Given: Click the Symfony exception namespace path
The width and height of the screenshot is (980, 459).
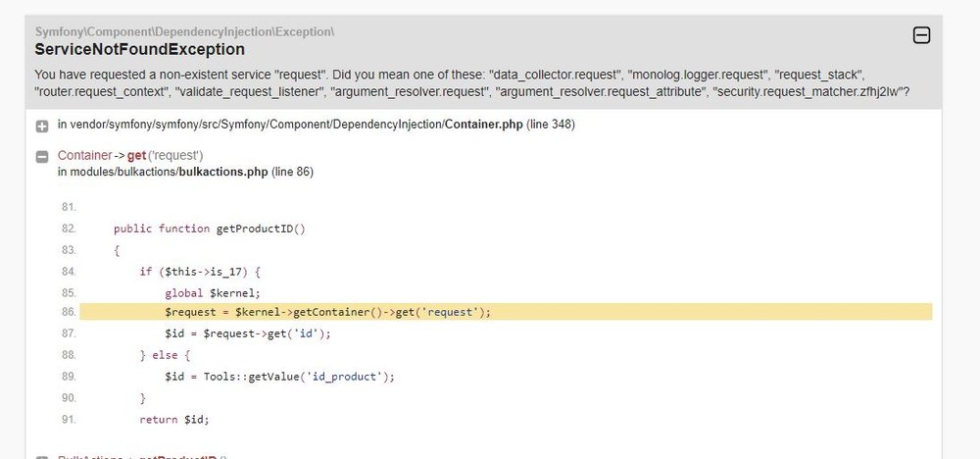Looking at the screenshot, I should click(184, 32).
